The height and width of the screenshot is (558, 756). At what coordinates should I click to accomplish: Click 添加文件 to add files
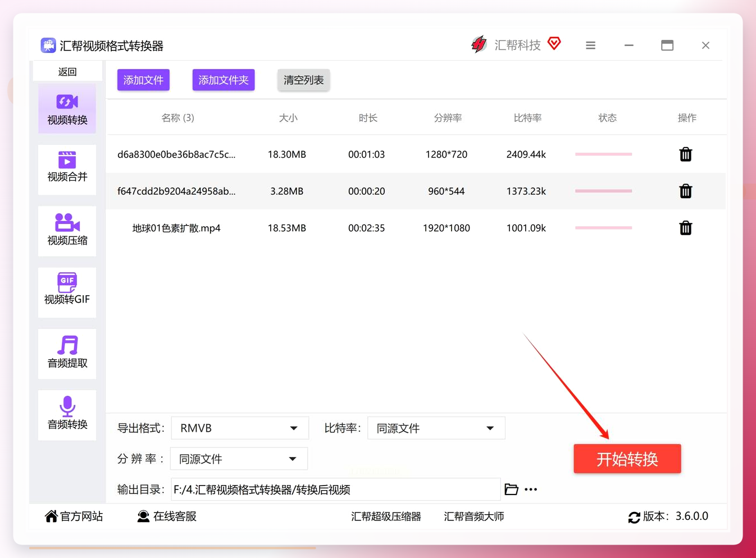(x=143, y=80)
